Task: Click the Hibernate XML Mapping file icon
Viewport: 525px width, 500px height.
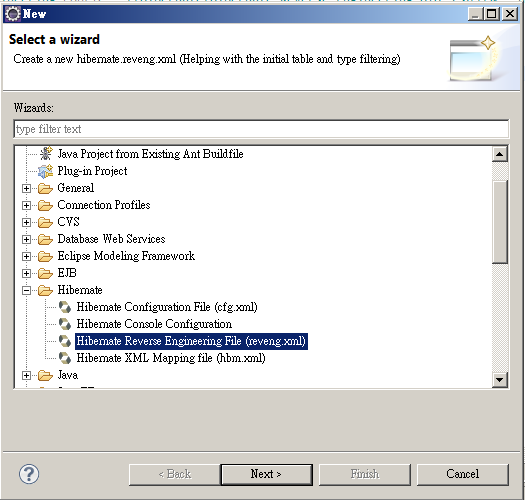Action: coord(65,358)
